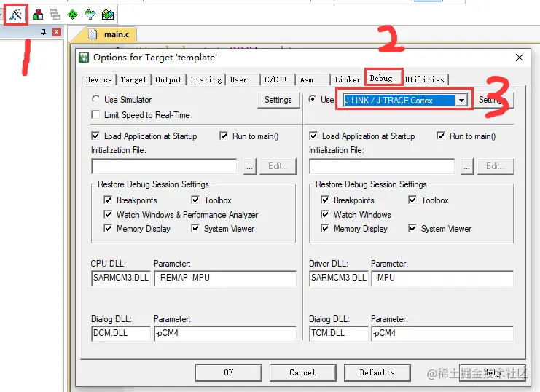Toggle hardware Load Application at Startup
The width and height of the screenshot is (540, 392).
coord(313,136)
